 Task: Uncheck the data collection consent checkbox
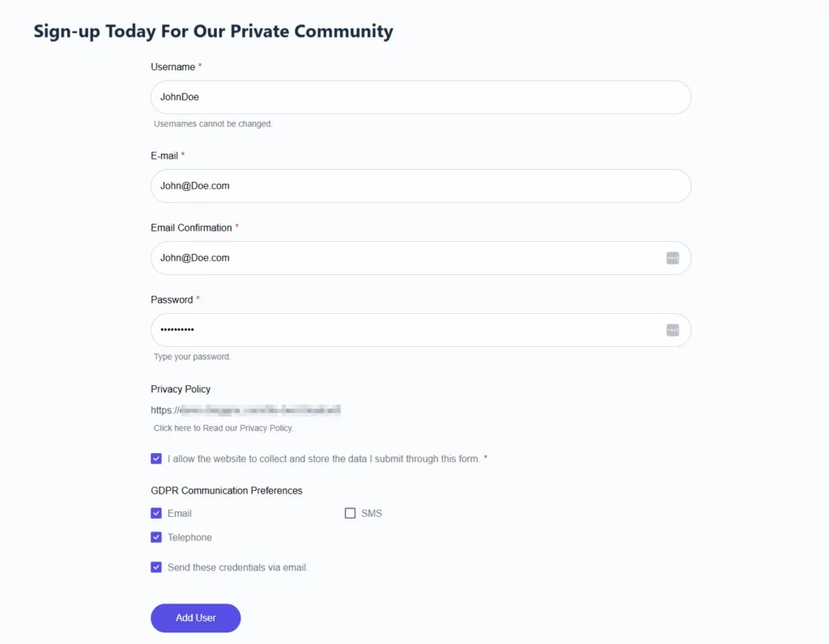pyautogui.click(x=155, y=458)
